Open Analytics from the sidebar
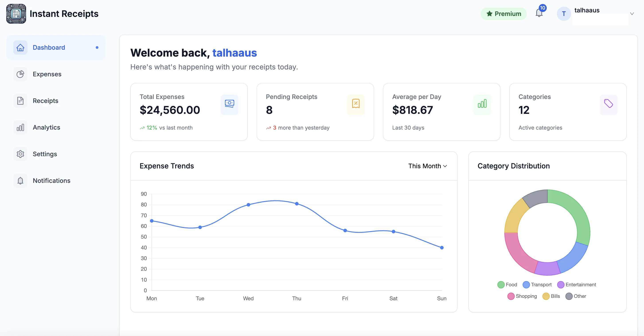 pyautogui.click(x=46, y=127)
